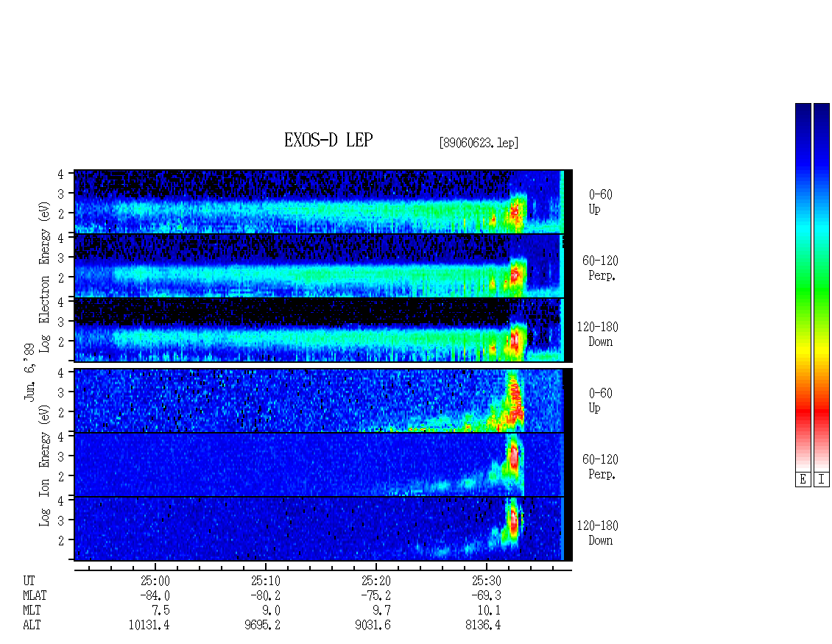This screenshot has width=832, height=644.
Task: Select the 10.1 MLT value
Action: coord(489,611)
